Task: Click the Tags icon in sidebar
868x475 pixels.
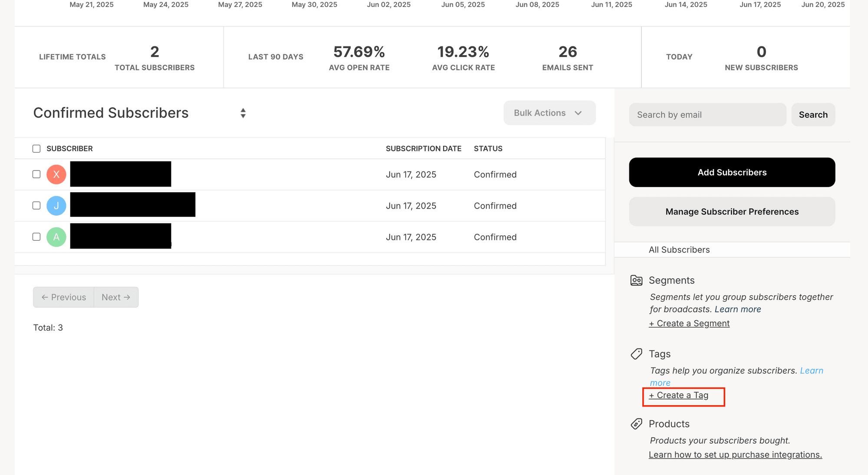Action: pyautogui.click(x=636, y=354)
